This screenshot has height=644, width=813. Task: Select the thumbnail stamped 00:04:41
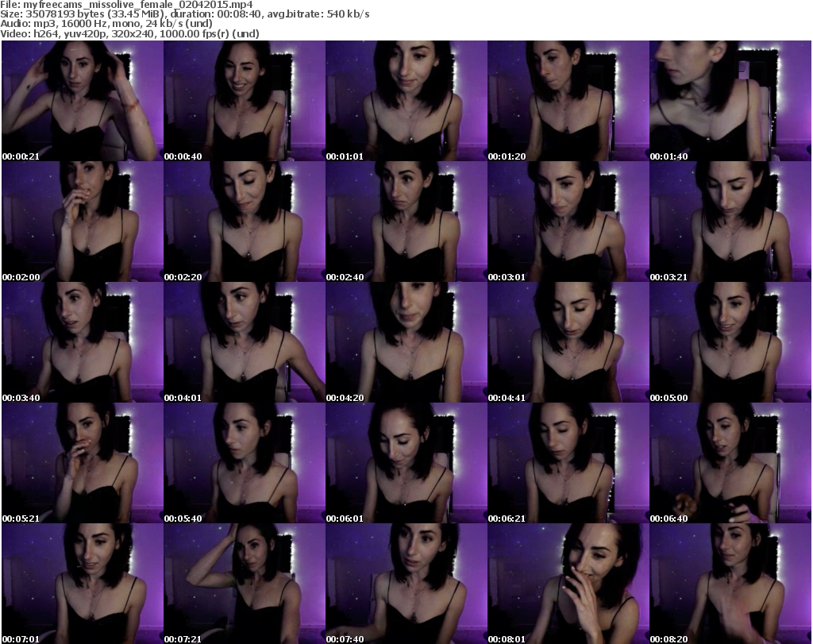[x=568, y=342]
